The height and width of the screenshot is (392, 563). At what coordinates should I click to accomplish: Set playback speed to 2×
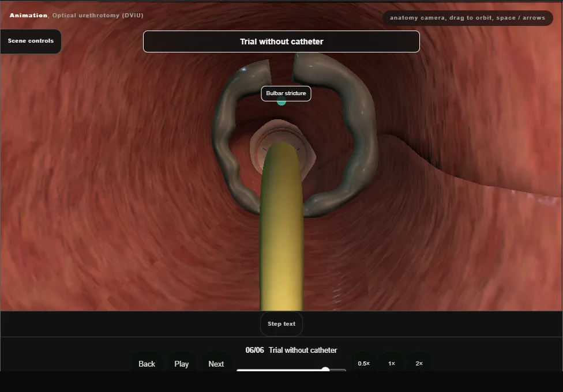coord(419,364)
